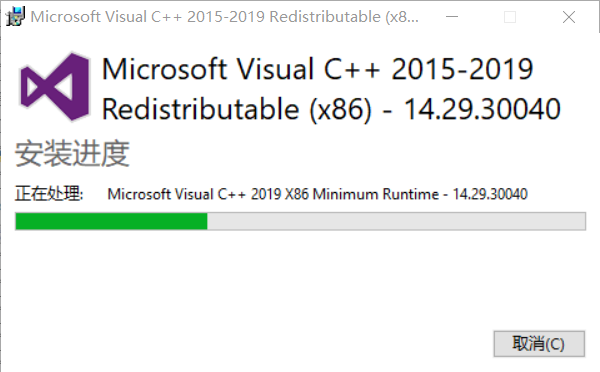Click the installer icon in the title bar
The image size is (600, 372).
pos(15,16)
